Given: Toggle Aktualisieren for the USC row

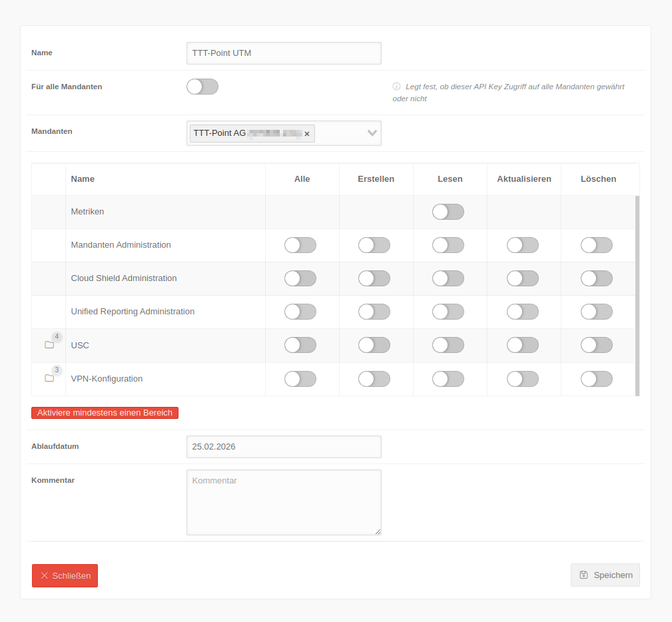Looking at the screenshot, I should click(x=523, y=345).
